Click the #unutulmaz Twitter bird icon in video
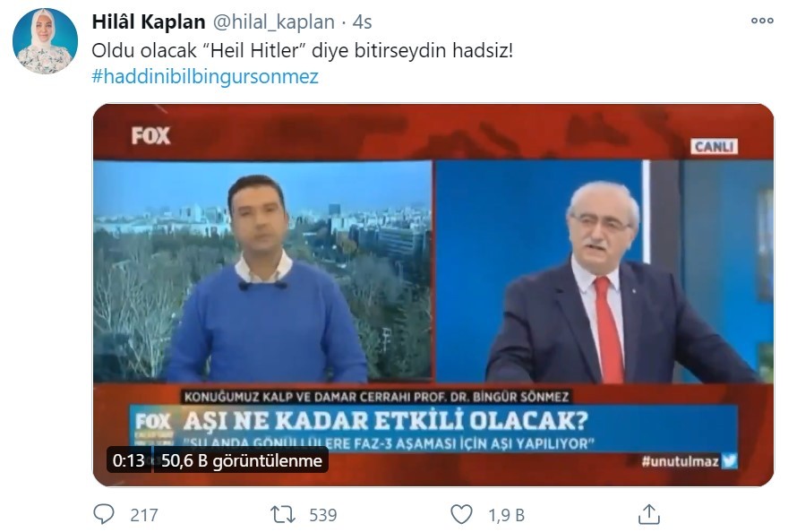 click(x=729, y=460)
